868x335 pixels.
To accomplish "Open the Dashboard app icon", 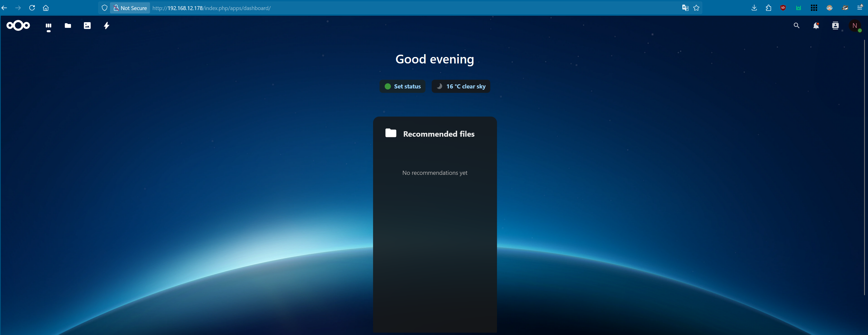I will tap(49, 26).
